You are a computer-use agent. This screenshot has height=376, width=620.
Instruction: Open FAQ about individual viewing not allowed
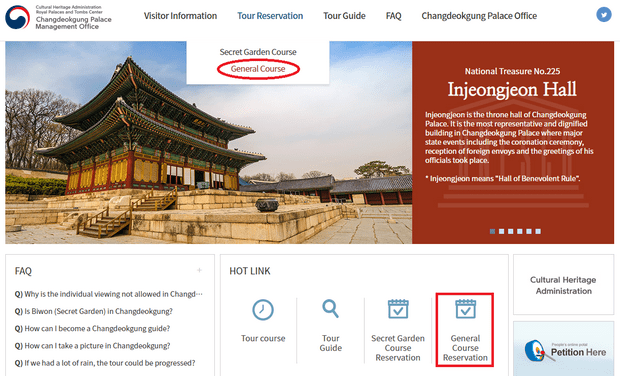coord(109,294)
